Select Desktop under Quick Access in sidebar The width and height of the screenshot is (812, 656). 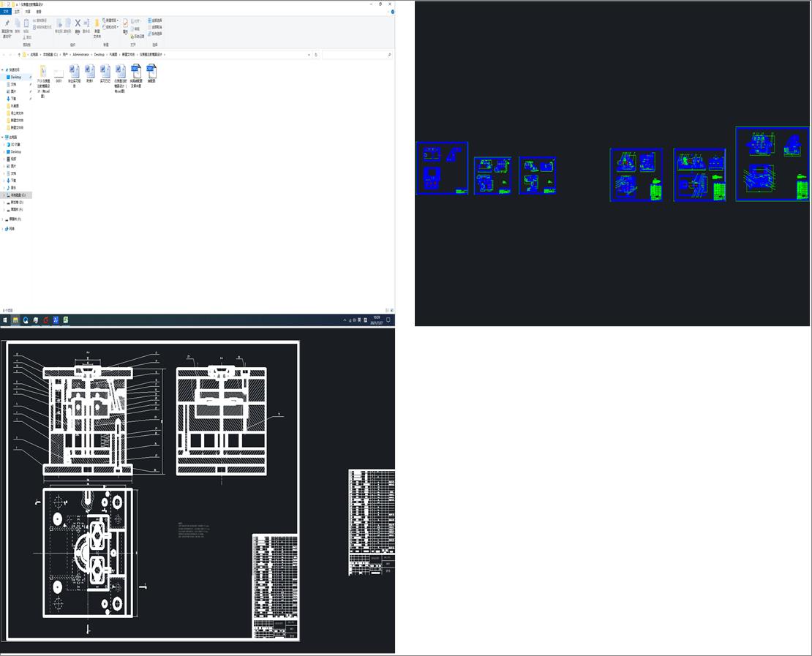(x=15, y=77)
